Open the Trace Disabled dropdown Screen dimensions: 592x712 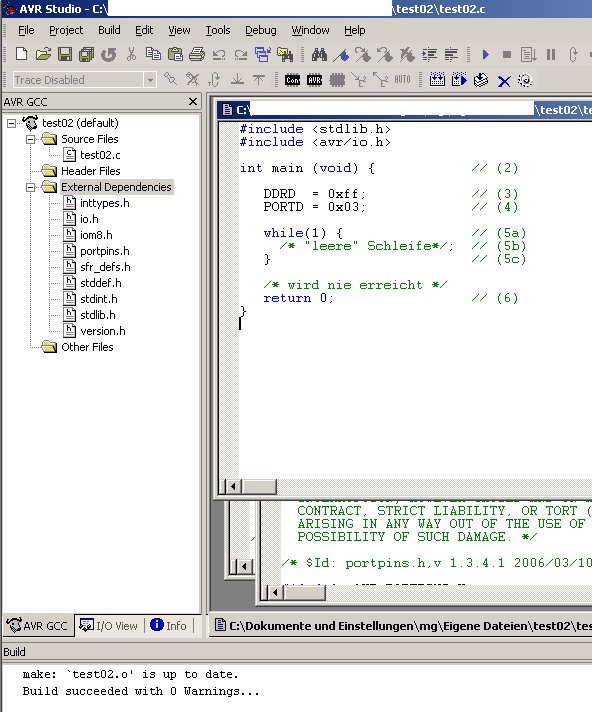click(150, 80)
